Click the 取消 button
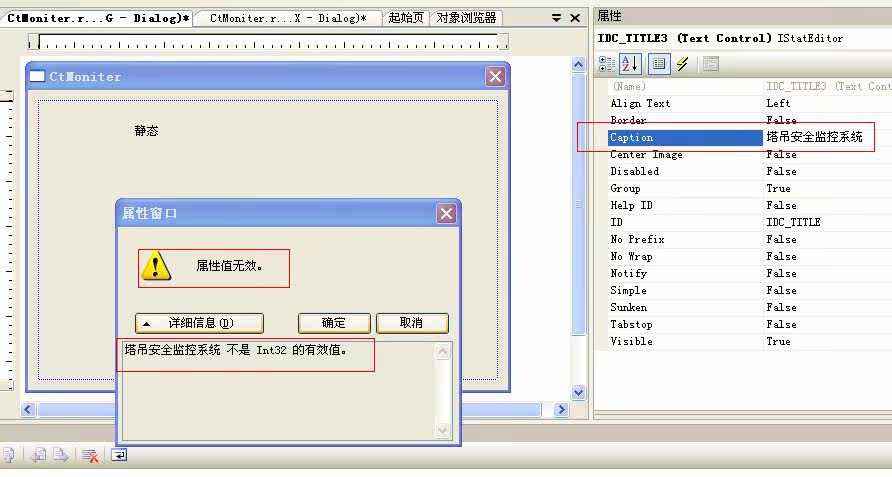 [411, 323]
